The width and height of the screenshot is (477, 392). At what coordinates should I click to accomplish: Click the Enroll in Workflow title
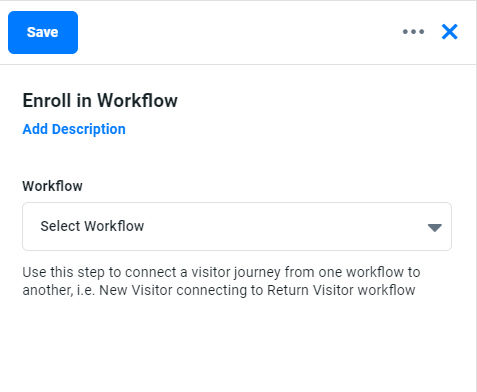coord(100,100)
